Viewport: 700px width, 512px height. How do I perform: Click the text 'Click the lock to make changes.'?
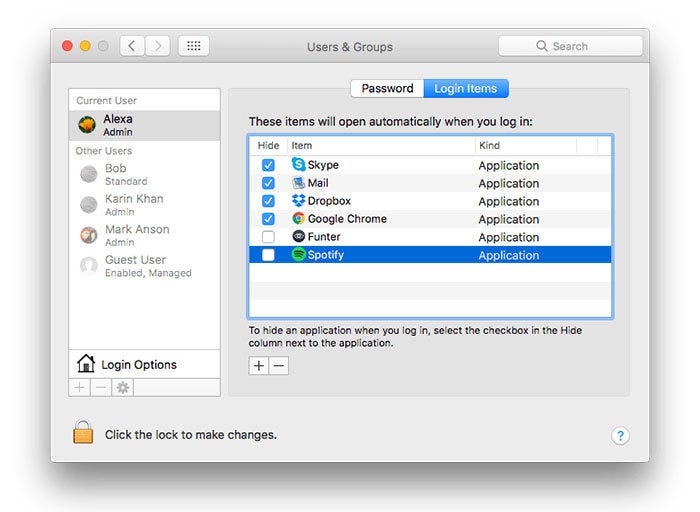click(x=191, y=435)
